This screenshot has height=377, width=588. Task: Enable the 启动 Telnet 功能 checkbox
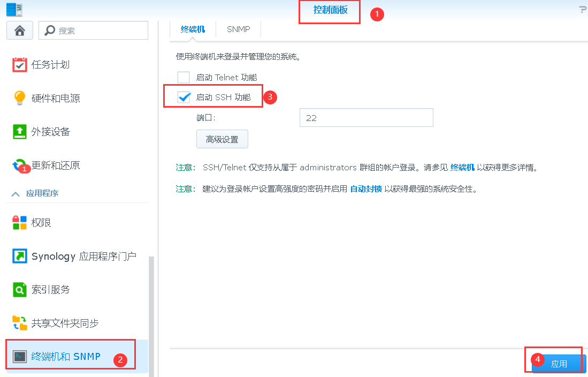coord(184,77)
